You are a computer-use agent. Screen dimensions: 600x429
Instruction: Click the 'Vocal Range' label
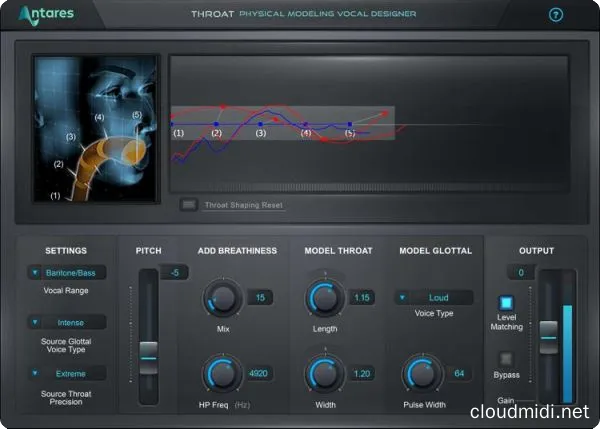(66, 290)
